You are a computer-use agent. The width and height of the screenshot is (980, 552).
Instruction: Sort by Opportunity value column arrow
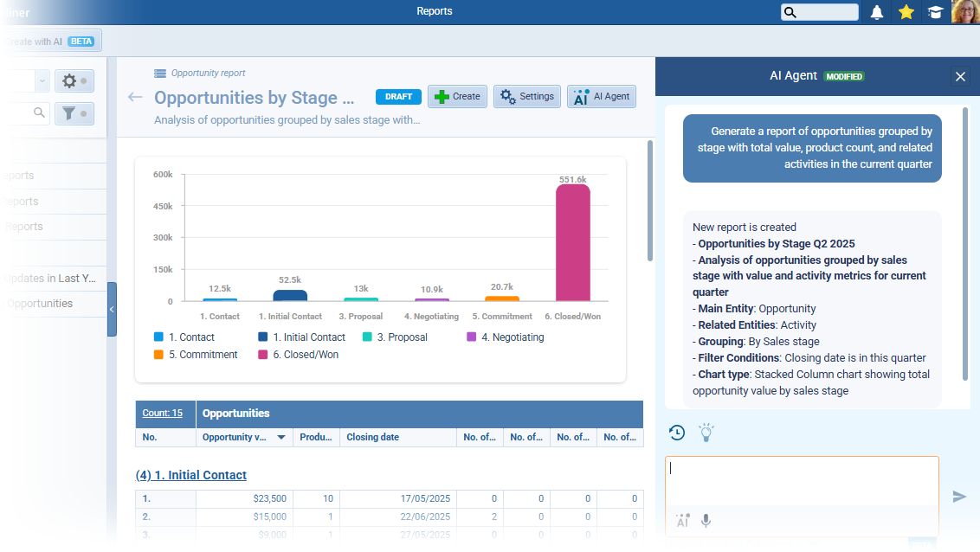point(281,438)
